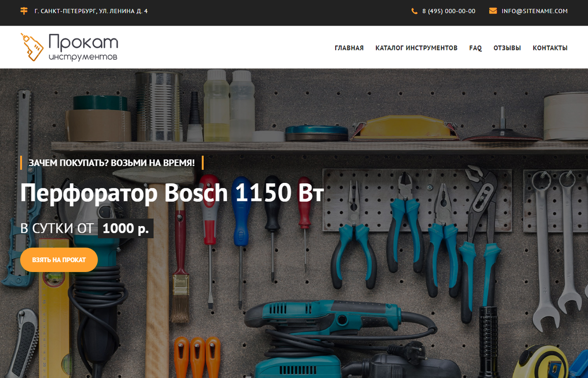The image size is (588, 378).
Task: Select the ОТЗЫВЫ menu item
Action: pos(507,48)
